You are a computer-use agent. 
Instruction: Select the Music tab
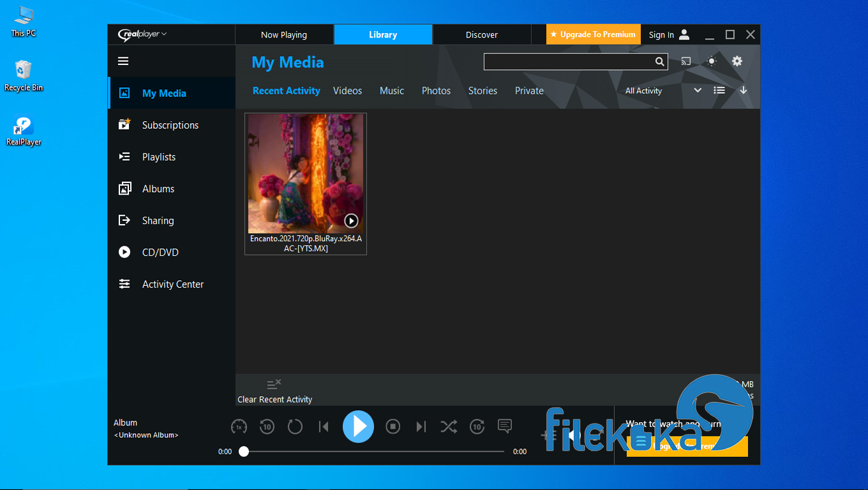click(392, 91)
